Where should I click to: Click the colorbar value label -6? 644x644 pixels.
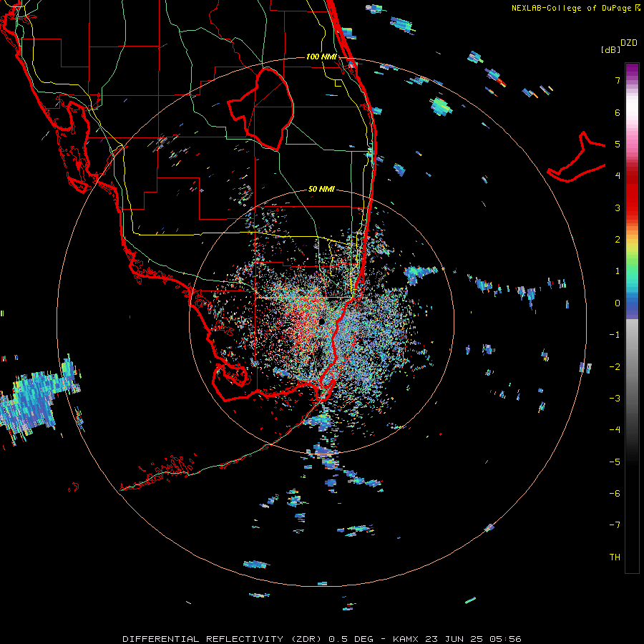(615, 493)
